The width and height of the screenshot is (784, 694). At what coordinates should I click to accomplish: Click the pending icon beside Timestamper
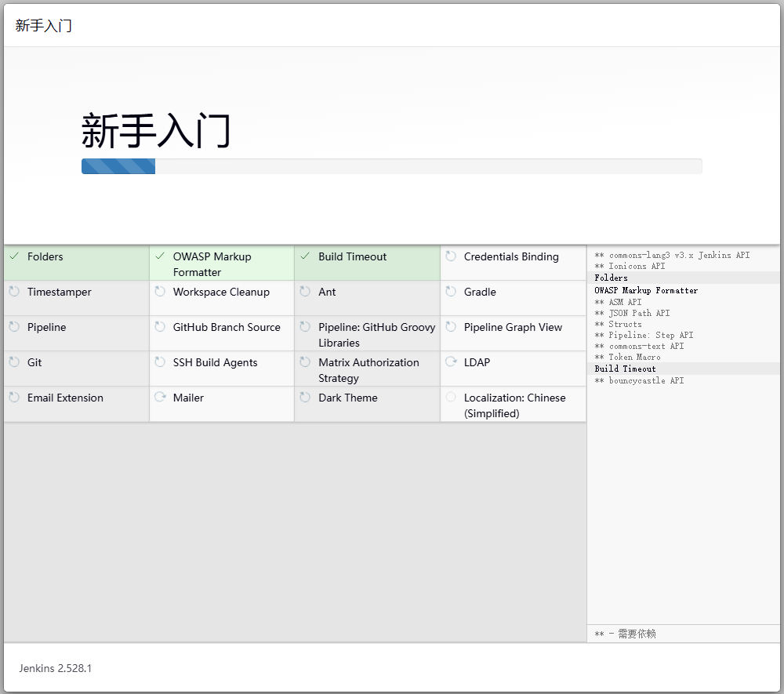click(14, 291)
